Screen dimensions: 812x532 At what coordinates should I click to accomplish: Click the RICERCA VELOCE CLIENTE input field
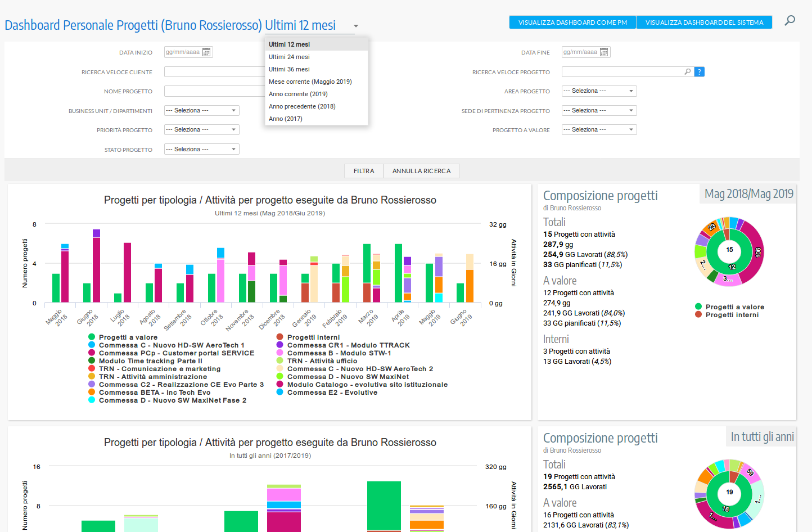coord(214,71)
